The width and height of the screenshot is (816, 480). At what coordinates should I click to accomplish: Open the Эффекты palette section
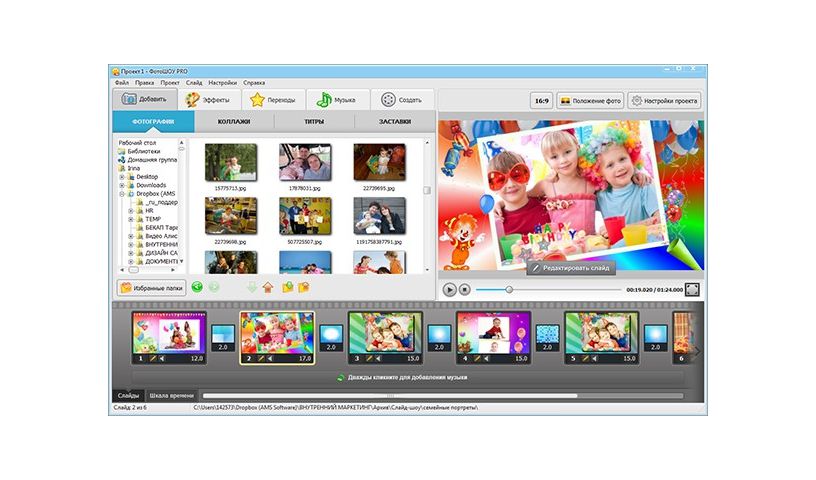pos(209,99)
